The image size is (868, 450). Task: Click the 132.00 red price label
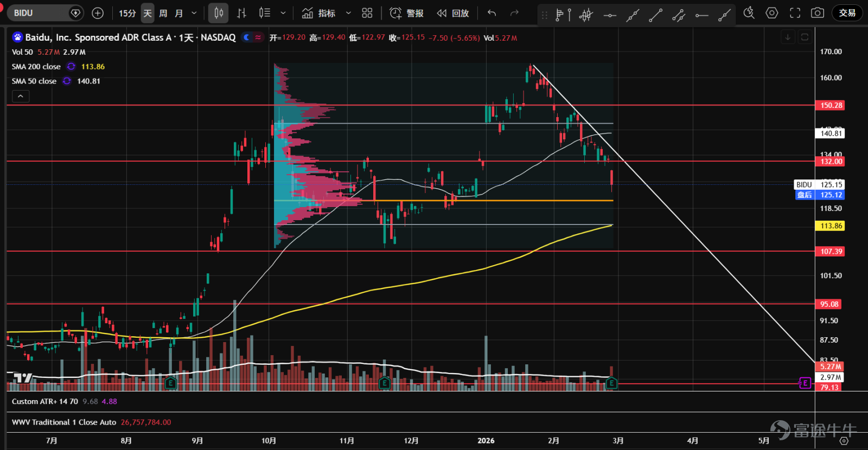coord(831,162)
